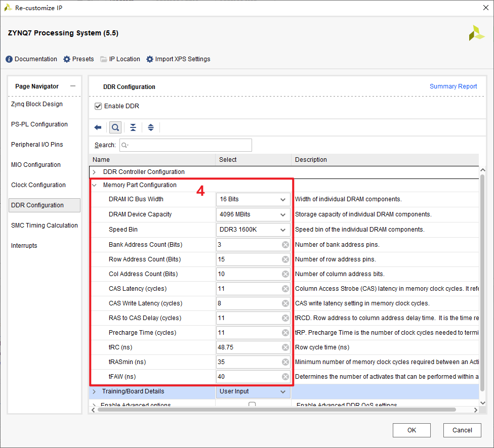The width and height of the screenshot is (494, 448).
Task: Click the IP Location folder icon
Action: click(x=104, y=59)
